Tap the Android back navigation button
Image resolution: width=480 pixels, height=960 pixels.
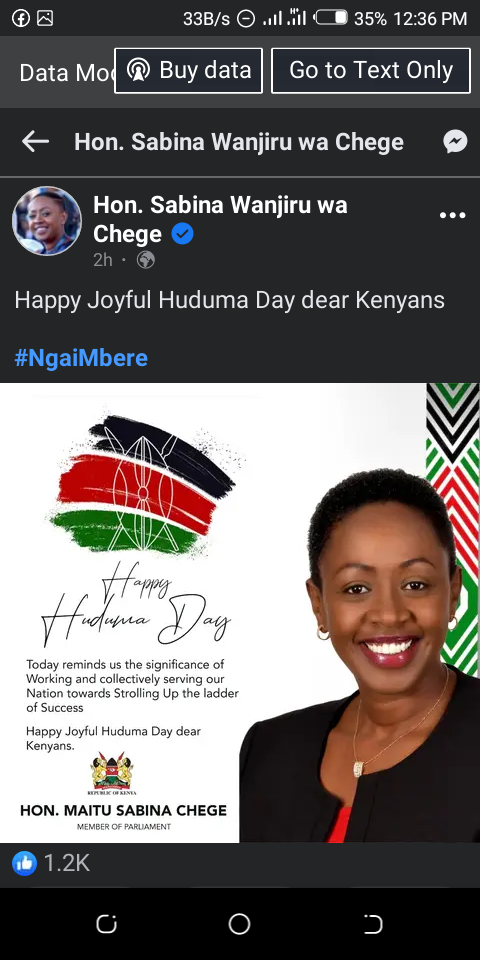click(x=373, y=924)
